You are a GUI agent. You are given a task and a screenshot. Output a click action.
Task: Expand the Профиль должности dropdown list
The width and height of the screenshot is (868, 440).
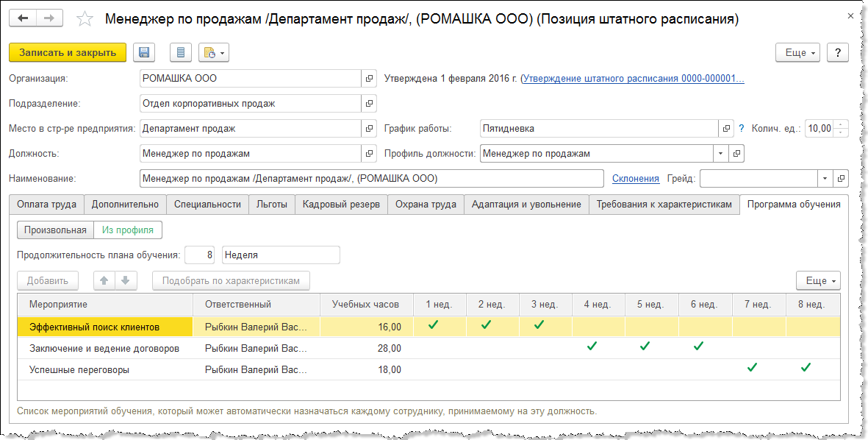coord(720,154)
